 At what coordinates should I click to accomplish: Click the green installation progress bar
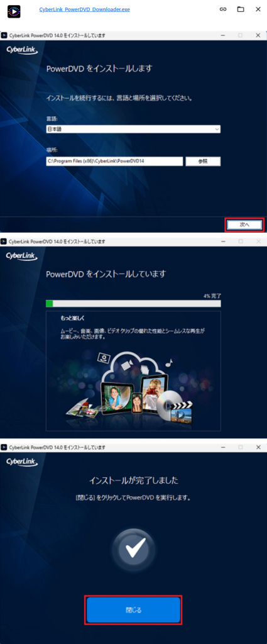pyautogui.click(x=133, y=304)
